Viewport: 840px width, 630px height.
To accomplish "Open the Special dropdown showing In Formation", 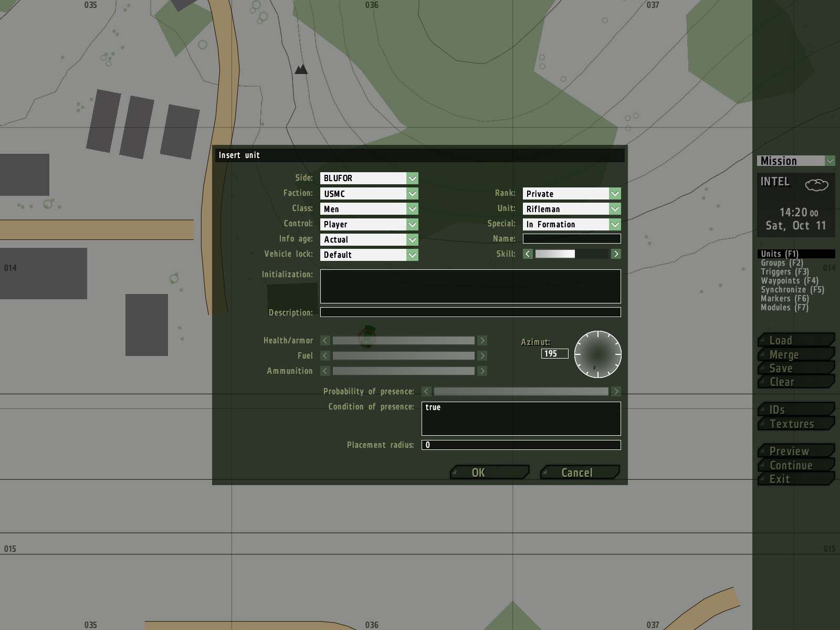I will [572, 224].
